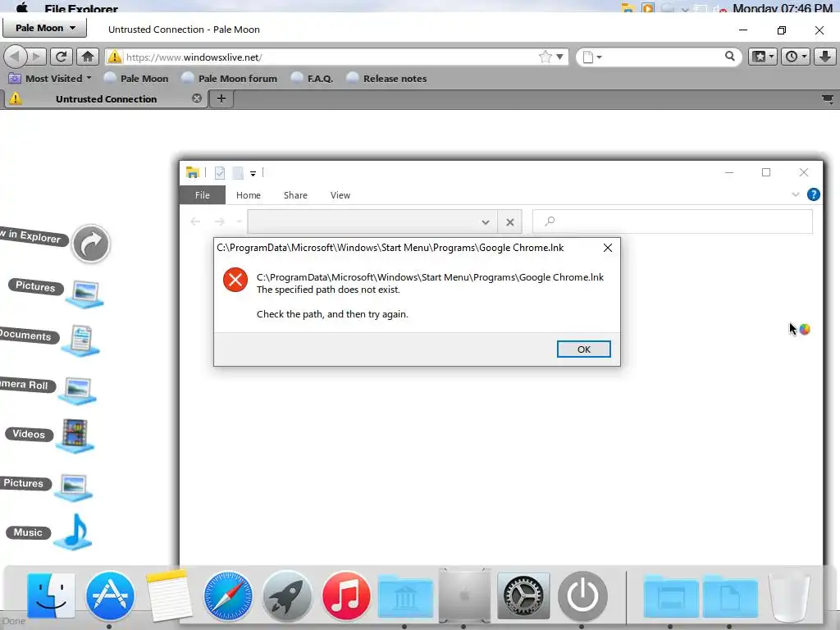
Task: Click OK in the path error dialog
Action: pyautogui.click(x=583, y=349)
